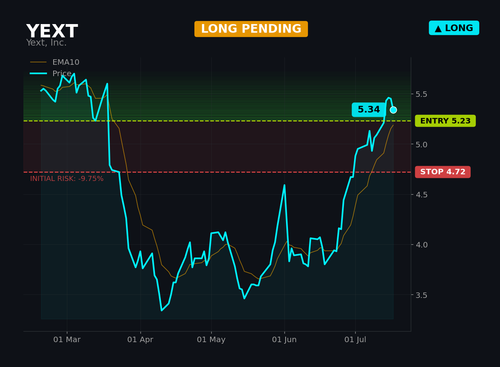The height and width of the screenshot is (367, 500).
Task: Click the 01 Jul date label
Action: (355, 340)
